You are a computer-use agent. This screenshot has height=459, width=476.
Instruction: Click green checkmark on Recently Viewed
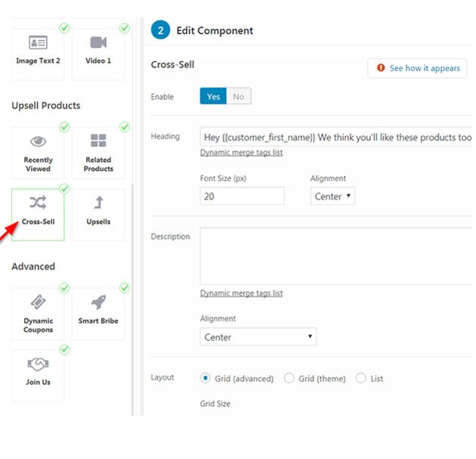tap(64, 127)
